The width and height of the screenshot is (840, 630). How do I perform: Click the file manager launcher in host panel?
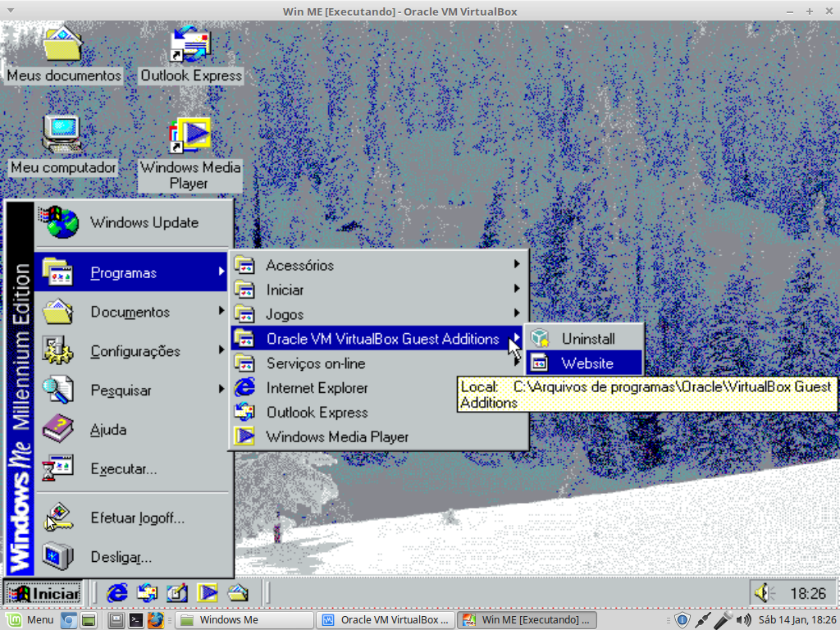(x=89, y=620)
